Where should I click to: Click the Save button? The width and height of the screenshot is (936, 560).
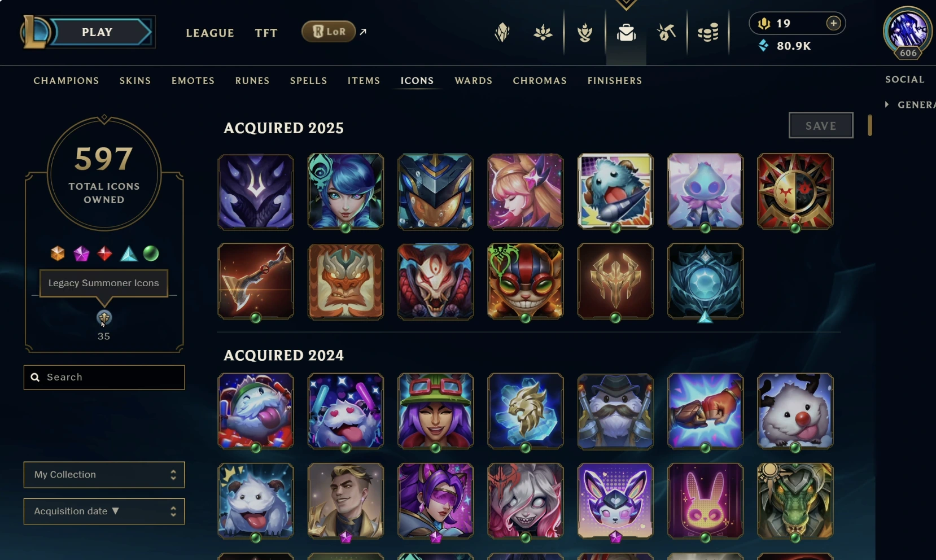point(821,125)
